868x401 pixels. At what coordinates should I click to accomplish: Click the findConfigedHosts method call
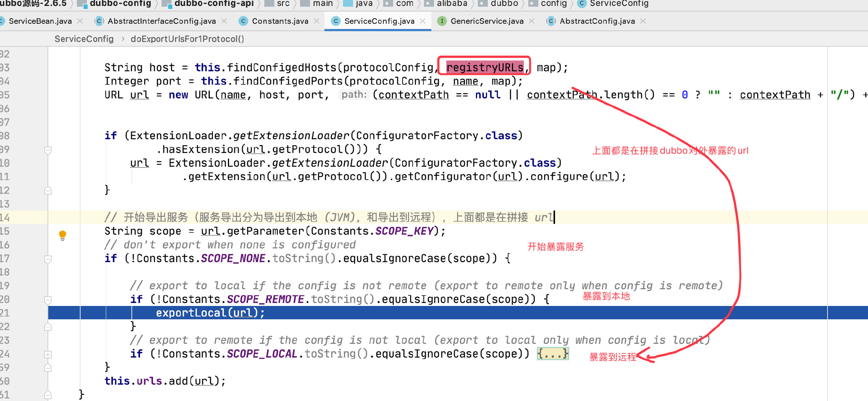coord(281,68)
